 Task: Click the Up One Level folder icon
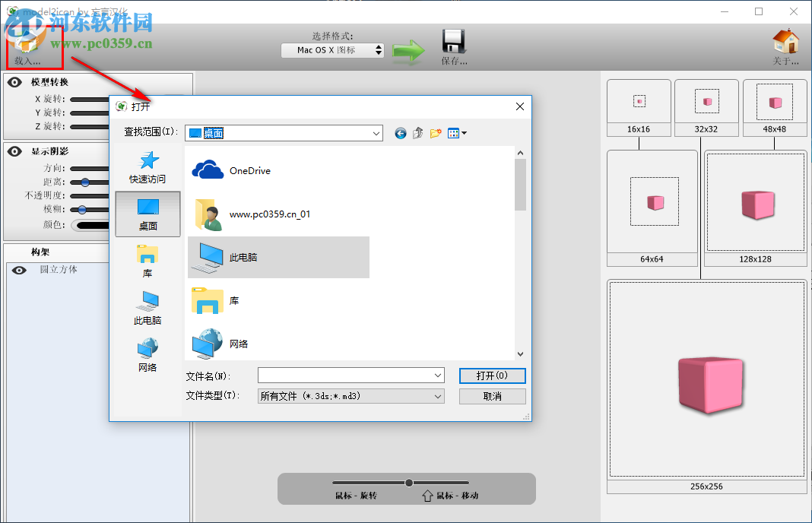click(417, 133)
